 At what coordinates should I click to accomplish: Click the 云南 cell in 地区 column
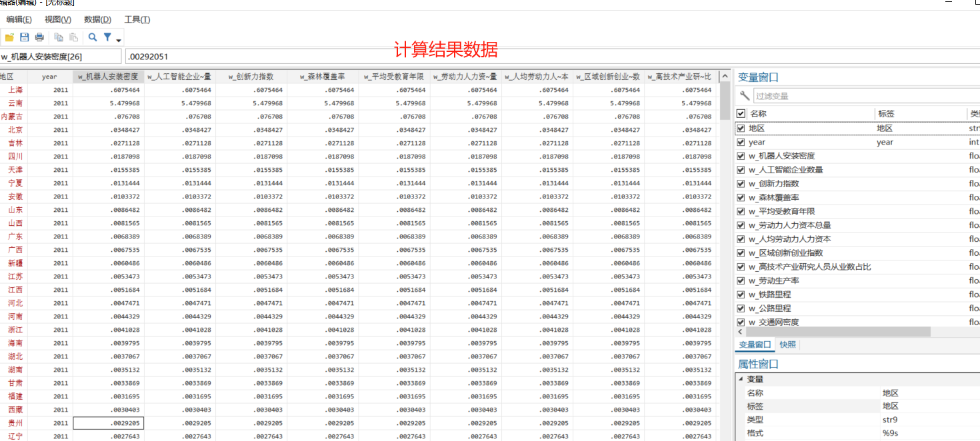15,103
